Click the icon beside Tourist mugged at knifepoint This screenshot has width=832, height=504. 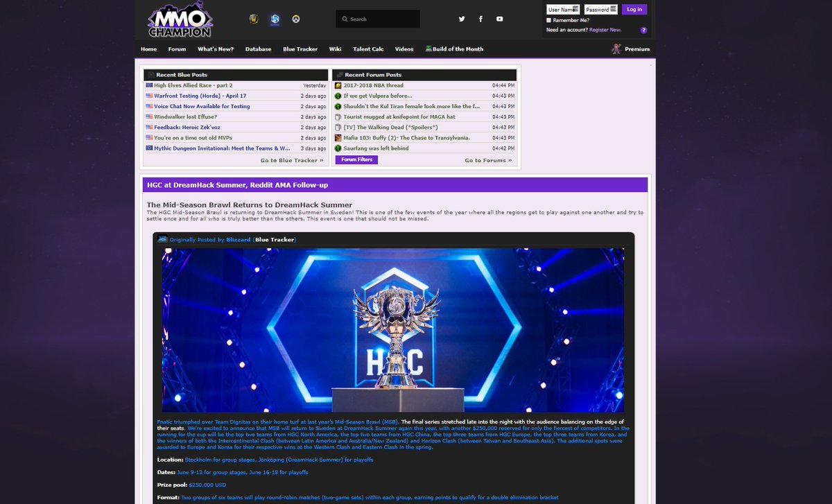coord(338,116)
